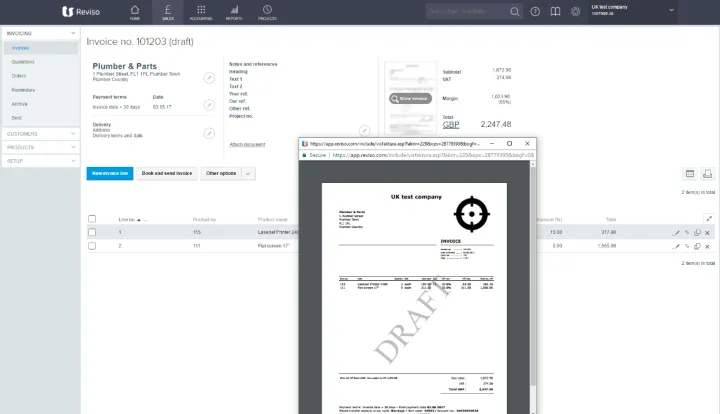Open the Other options dropdown arrow
The height and width of the screenshot is (414, 720).
click(x=248, y=173)
